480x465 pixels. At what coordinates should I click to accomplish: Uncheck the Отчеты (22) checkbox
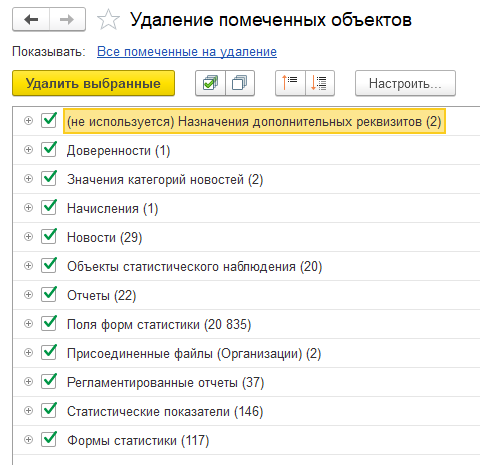coord(49,294)
